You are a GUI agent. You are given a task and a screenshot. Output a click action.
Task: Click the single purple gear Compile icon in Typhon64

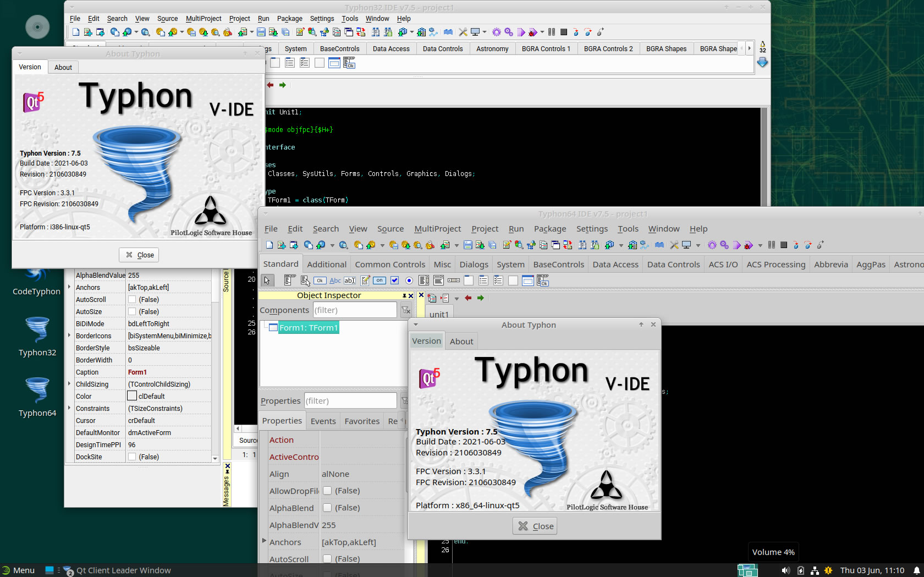pos(712,245)
